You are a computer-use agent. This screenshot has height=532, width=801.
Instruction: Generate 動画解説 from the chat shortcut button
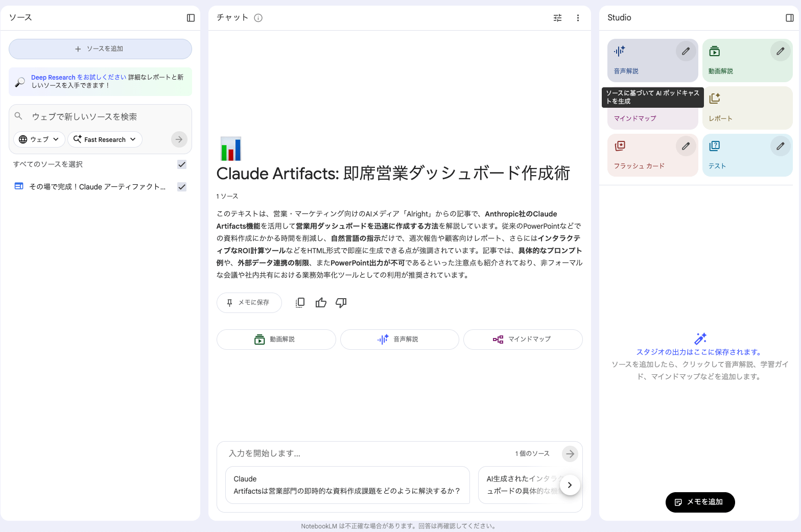pyautogui.click(x=276, y=340)
